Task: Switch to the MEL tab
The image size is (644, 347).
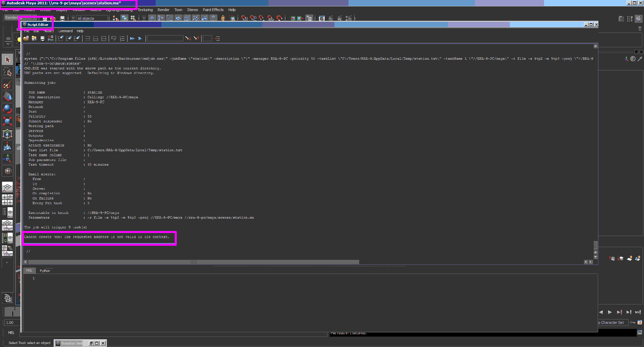Action: (30, 271)
